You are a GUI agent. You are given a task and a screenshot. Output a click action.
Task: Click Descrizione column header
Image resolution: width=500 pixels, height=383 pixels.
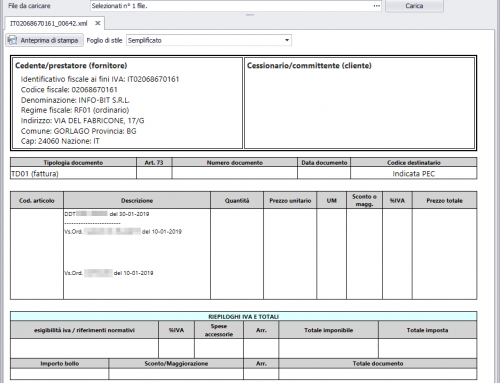(x=137, y=201)
